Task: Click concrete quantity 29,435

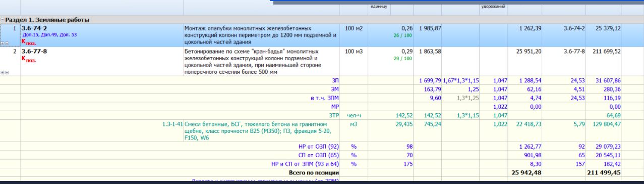Action: pyautogui.click(x=404, y=124)
